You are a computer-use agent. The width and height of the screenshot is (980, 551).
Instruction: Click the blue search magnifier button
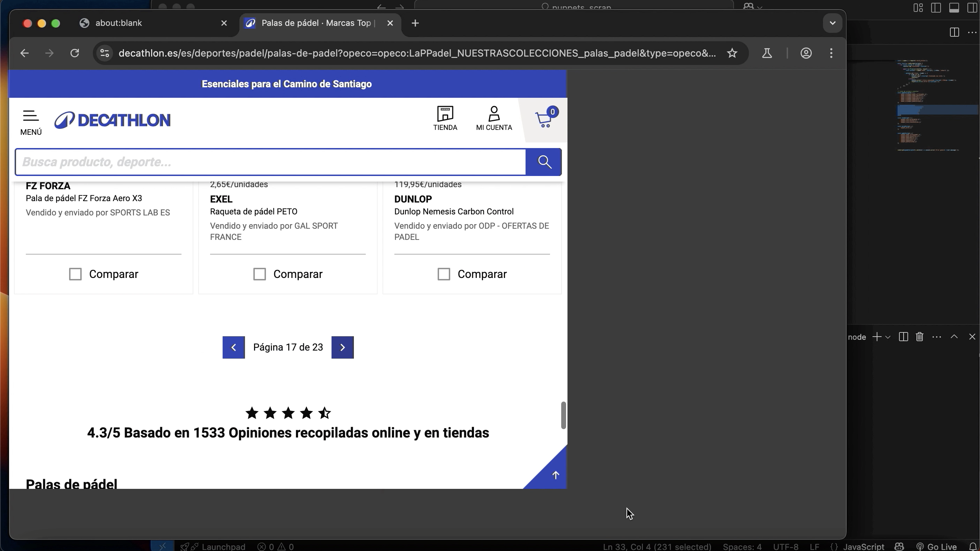click(544, 162)
